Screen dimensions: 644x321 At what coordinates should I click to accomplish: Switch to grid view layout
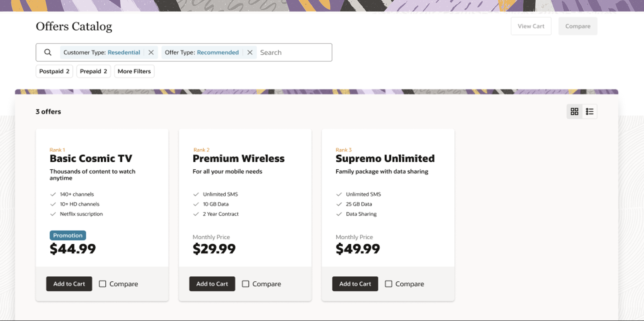[574, 111]
